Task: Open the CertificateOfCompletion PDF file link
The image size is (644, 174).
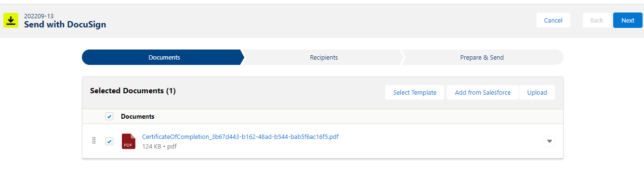Action: click(240, 137)
